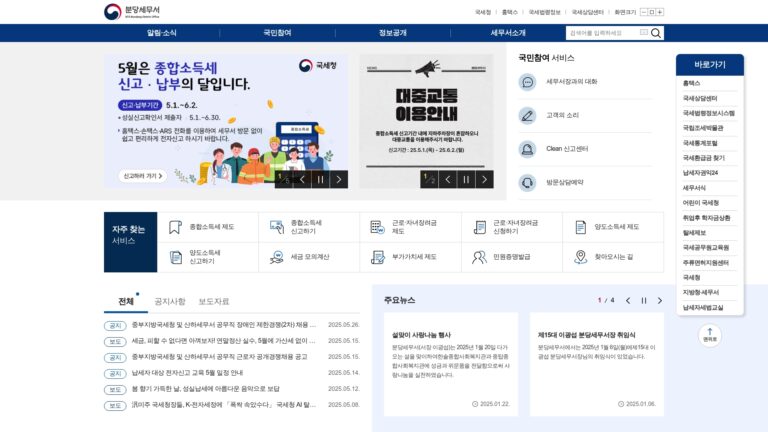Switch to the 공지사항 tab
Viewport: 768px width, 432px height.
(x=170, y=301)
